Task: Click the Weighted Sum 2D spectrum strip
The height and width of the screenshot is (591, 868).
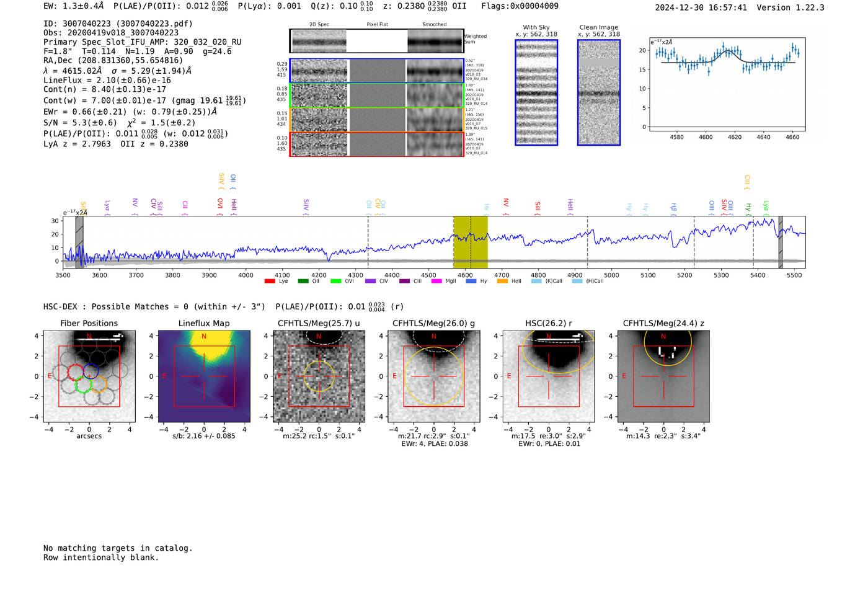Action: click(377, 41)
